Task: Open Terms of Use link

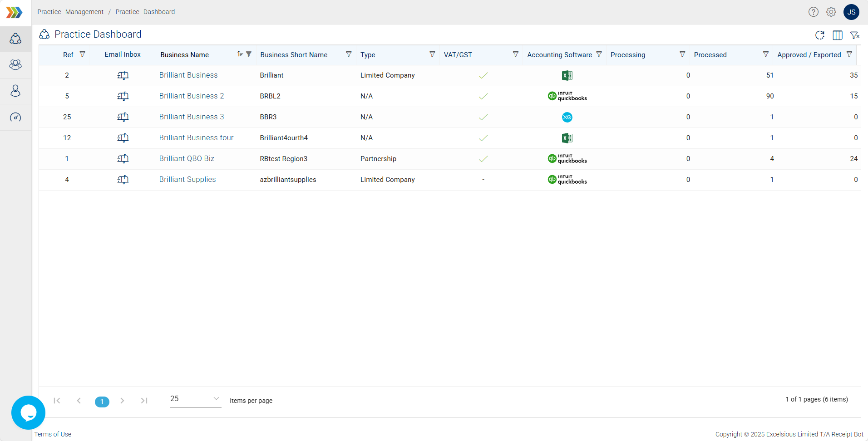Action: 53,434
